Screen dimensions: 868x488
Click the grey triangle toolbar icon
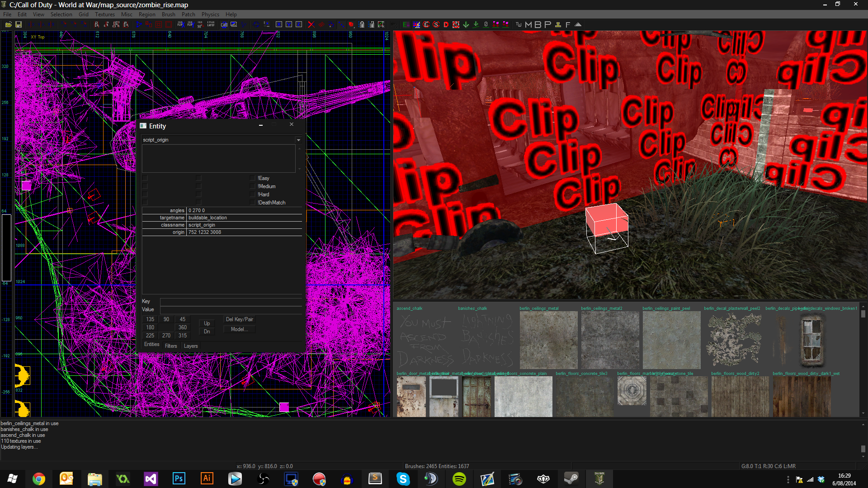coord(578,24)
